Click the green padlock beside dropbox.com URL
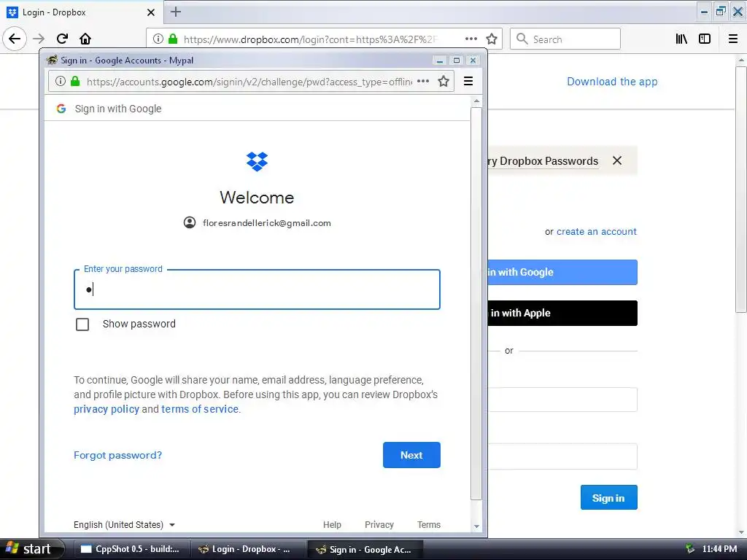 [173, 39]
